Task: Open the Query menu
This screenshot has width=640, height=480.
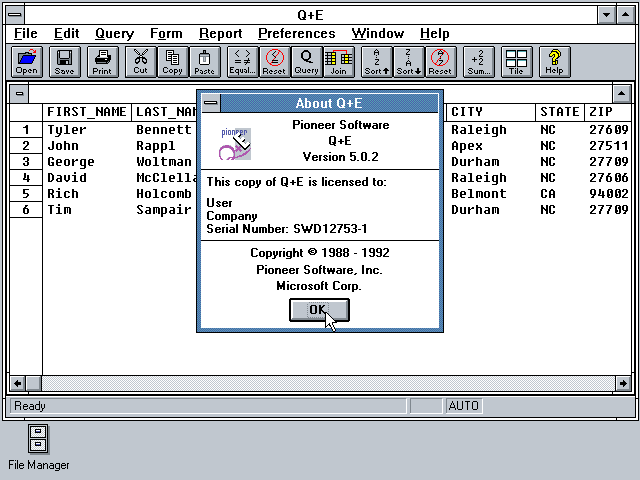Action: point(114,33)
